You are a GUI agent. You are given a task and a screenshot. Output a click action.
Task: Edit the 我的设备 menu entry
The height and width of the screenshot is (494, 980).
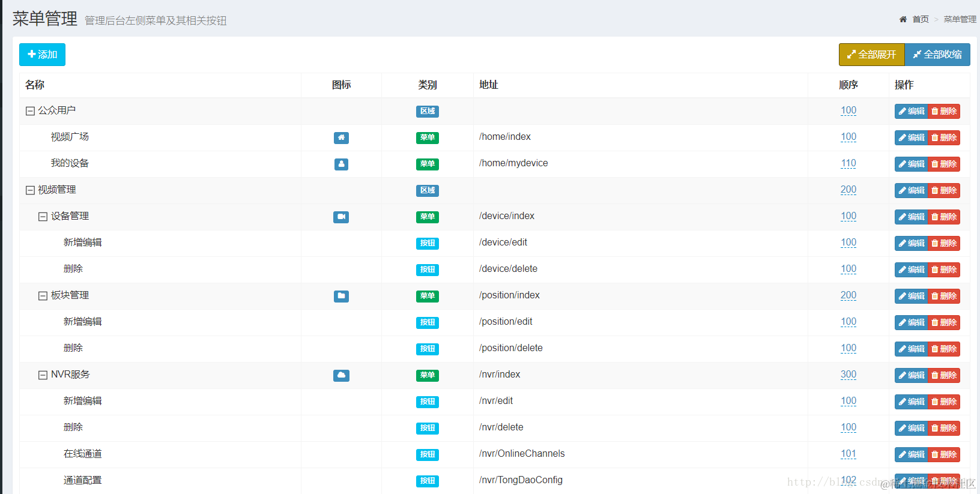[x=912, y=164]
